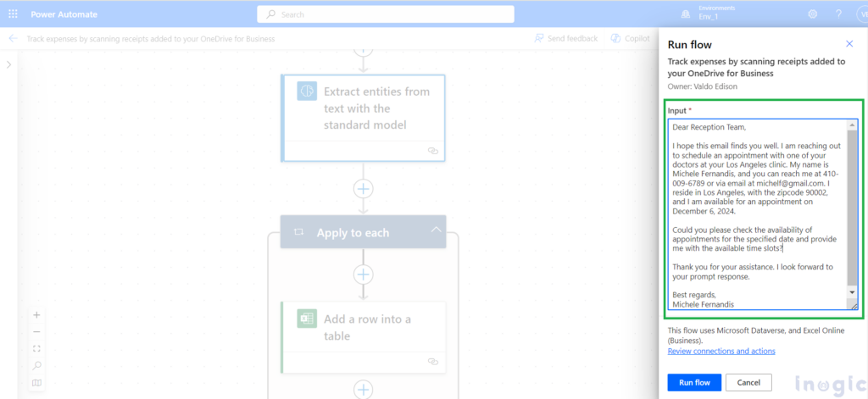Open the Copilot pane

pyautogui.click(x=630, y=39)
